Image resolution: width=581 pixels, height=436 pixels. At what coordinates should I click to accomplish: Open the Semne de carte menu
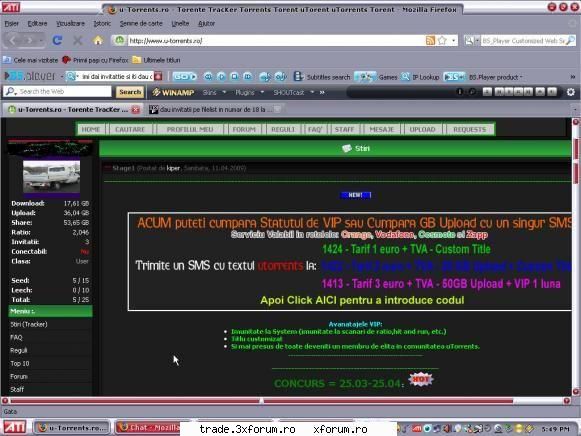pos(141,23)
